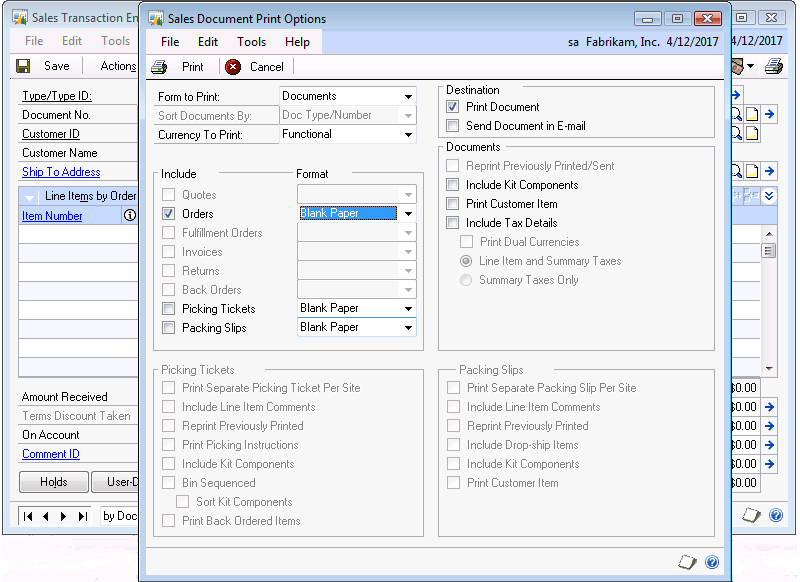Click the Holds button
Screen dimensions: 800x582
coord(54,482)
